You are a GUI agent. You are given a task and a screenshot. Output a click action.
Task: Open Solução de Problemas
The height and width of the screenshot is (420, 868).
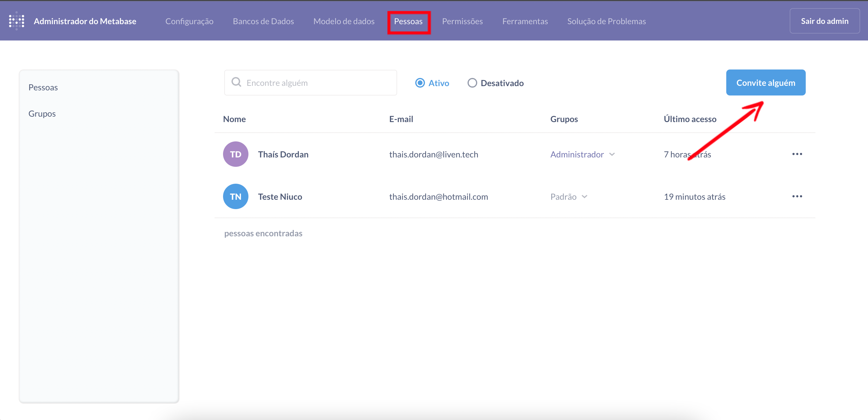[x=606, y=21]
